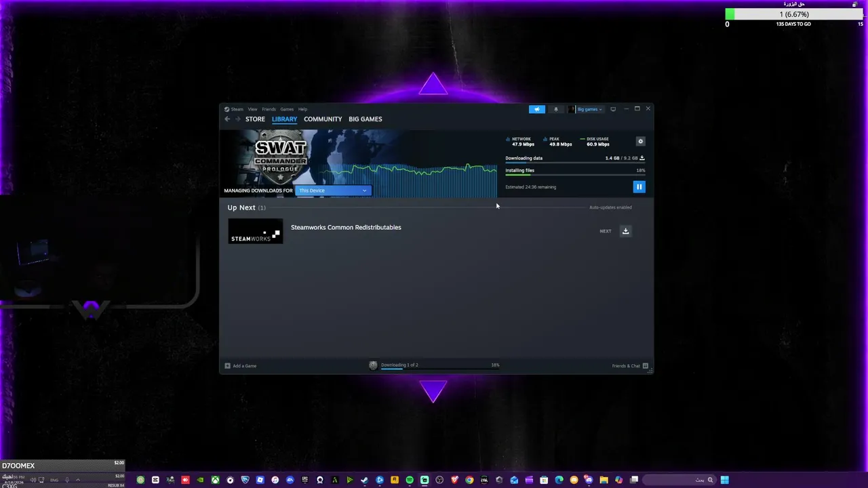Open the Friends menu

point(269,109)
